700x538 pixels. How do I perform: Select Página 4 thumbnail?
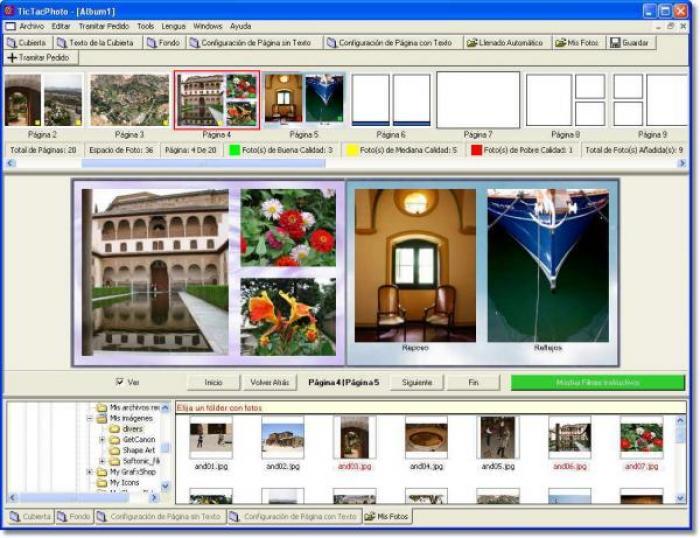[217, 100]
